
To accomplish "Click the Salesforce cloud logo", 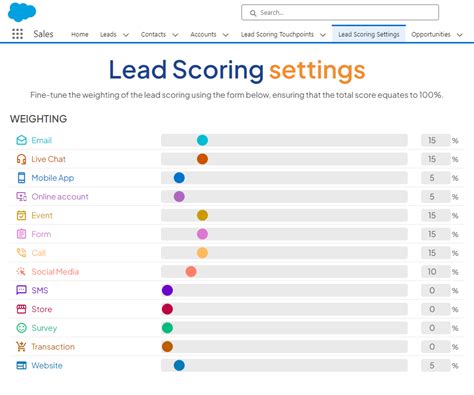I will 22,12.
